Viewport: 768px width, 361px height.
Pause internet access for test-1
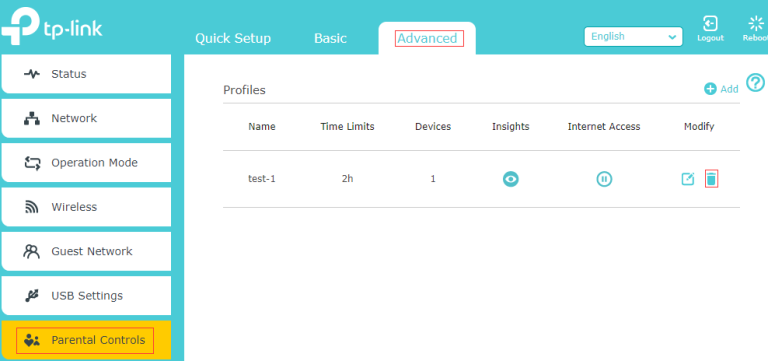(x=604, y=179)
